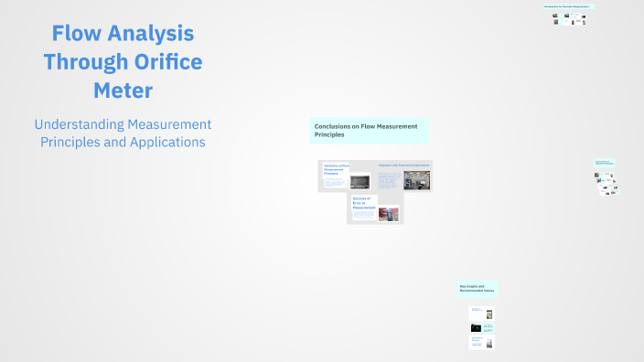
Task: Open slide cluster under Introduction topic
Action: point(569,19)
